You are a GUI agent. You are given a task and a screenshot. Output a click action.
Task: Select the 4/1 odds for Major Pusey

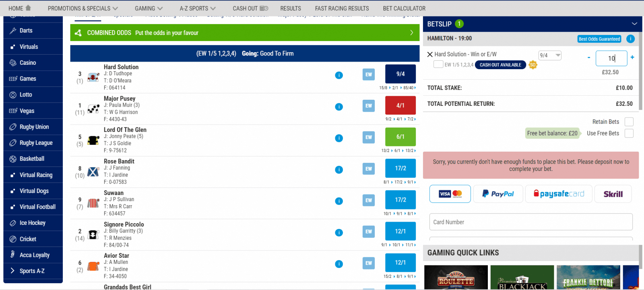click(x=400, y=105)
